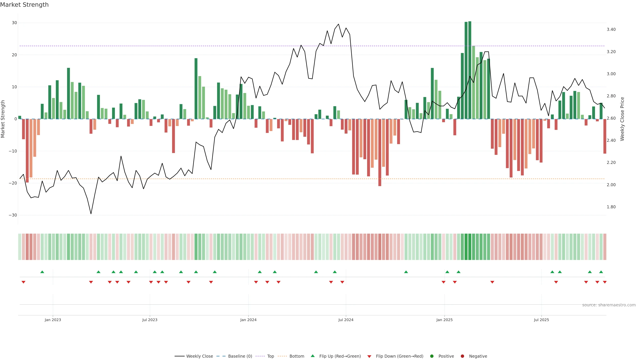Click the darkest green heatmap strip cell
Viewport: 644px width, 362px height.
[470, 247]
